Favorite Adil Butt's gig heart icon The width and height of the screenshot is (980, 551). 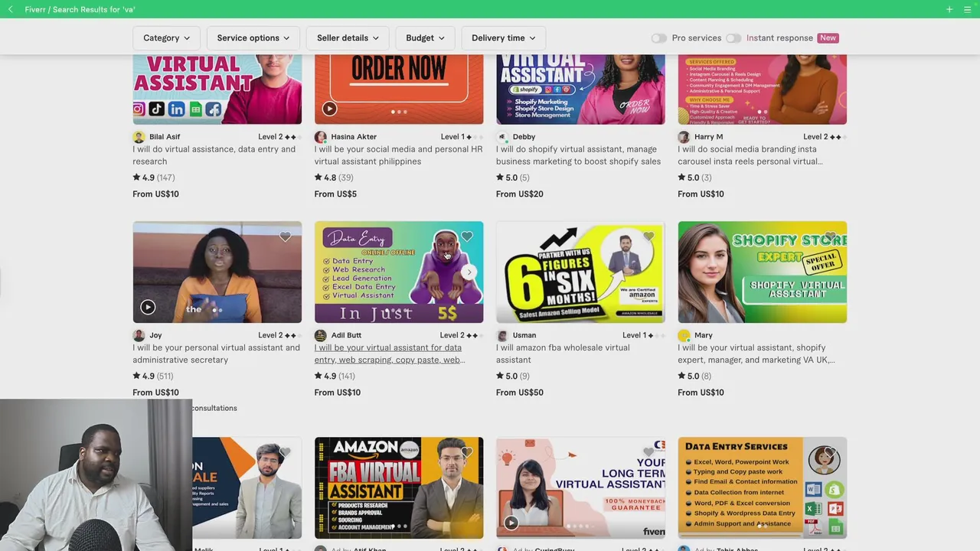pyautogui.click(x=467, y=236)
